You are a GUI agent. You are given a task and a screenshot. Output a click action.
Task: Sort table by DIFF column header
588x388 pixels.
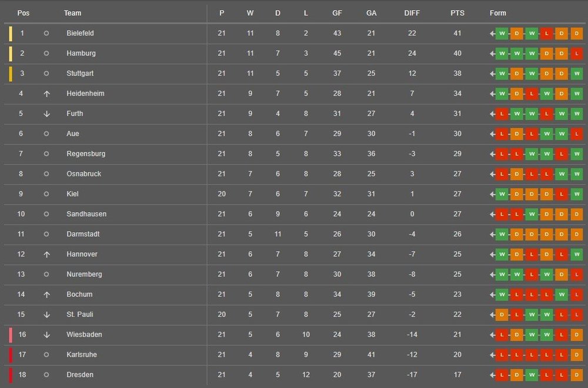coord(412,13)
